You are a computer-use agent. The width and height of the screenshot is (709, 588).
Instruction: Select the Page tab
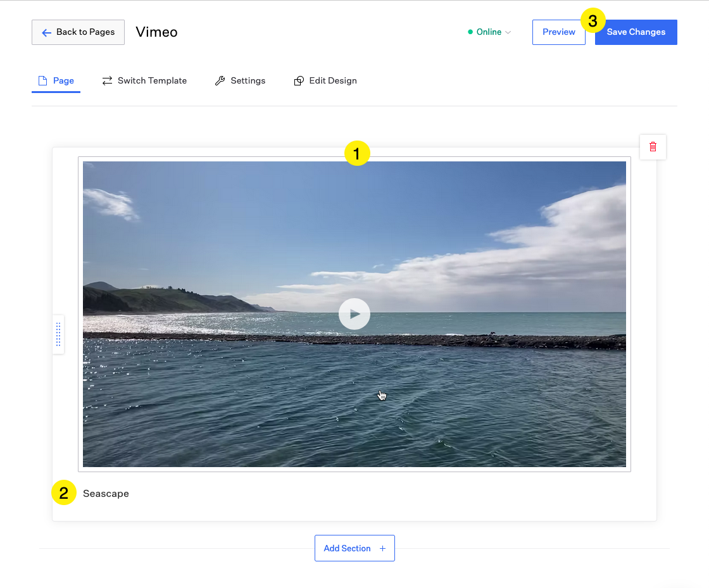pos(56,81)
